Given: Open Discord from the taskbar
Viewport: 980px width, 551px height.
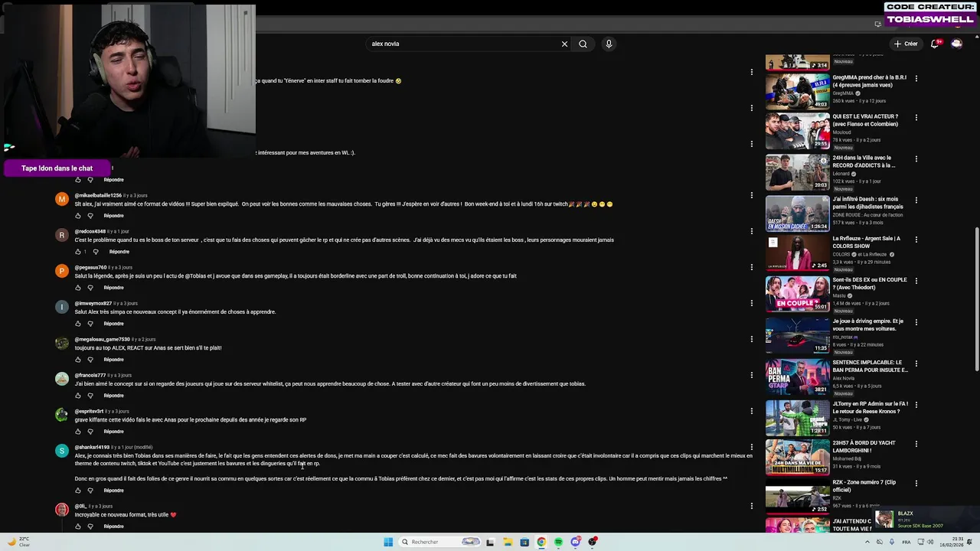Looking at the screenshot, I should [x=575, y=542].
